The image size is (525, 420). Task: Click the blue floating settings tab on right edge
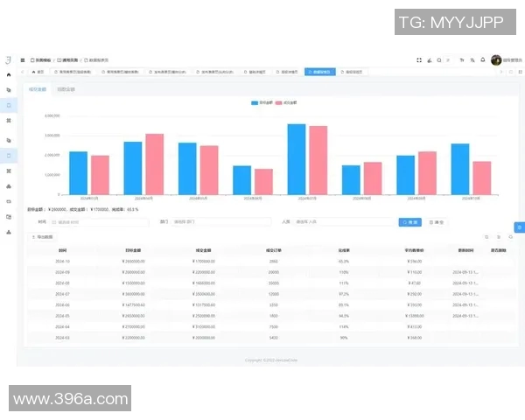point(519,227)
